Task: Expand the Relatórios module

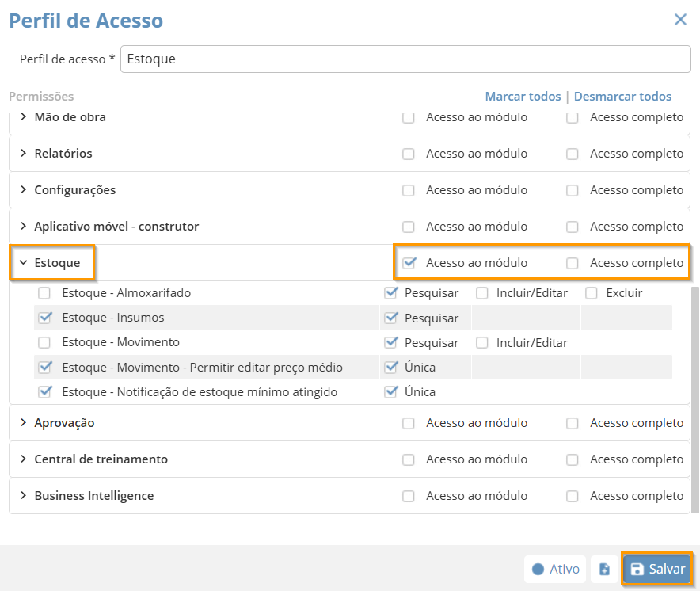Action: click(x=24, y=154)
